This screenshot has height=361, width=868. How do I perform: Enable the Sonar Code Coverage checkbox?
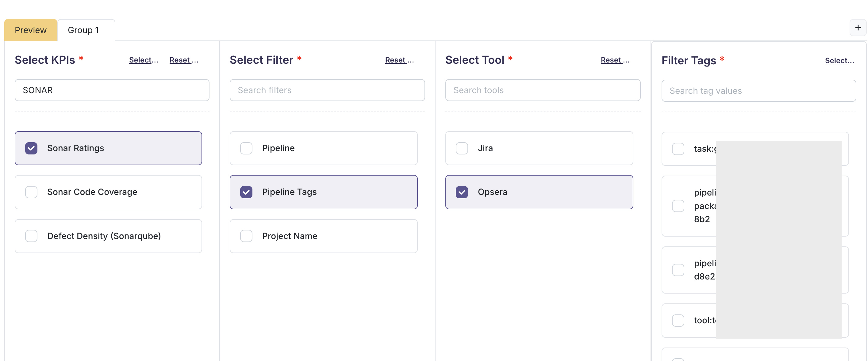point(31,192)
